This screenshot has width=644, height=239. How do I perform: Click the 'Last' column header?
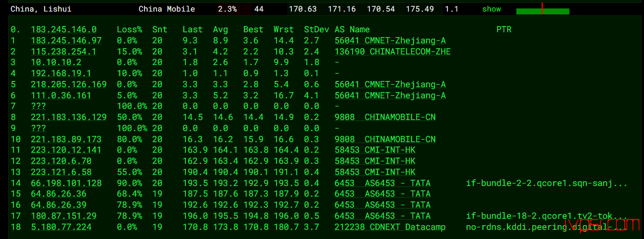click(x=193, y=29)
